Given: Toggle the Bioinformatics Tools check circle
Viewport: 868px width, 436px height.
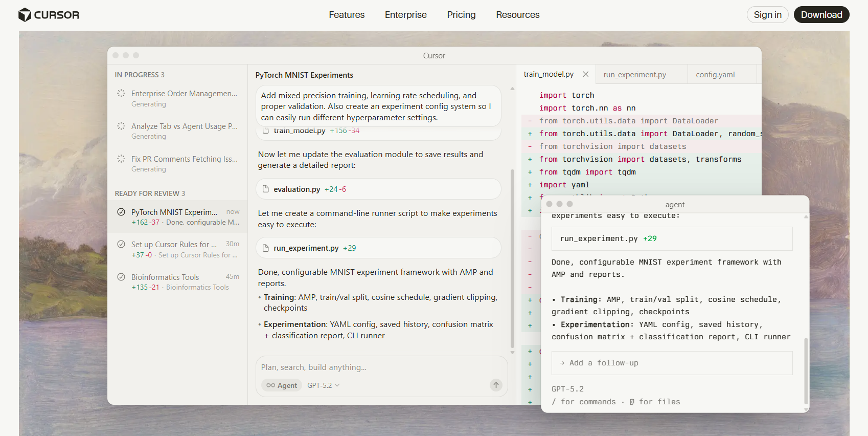Looking at the screenshot, I should 121,277.
